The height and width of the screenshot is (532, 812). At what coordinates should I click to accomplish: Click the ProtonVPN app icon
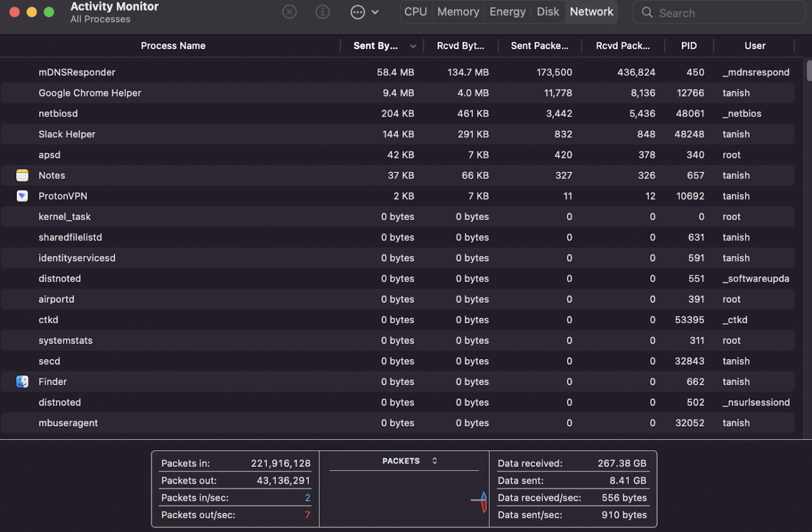tap(22, 196)
